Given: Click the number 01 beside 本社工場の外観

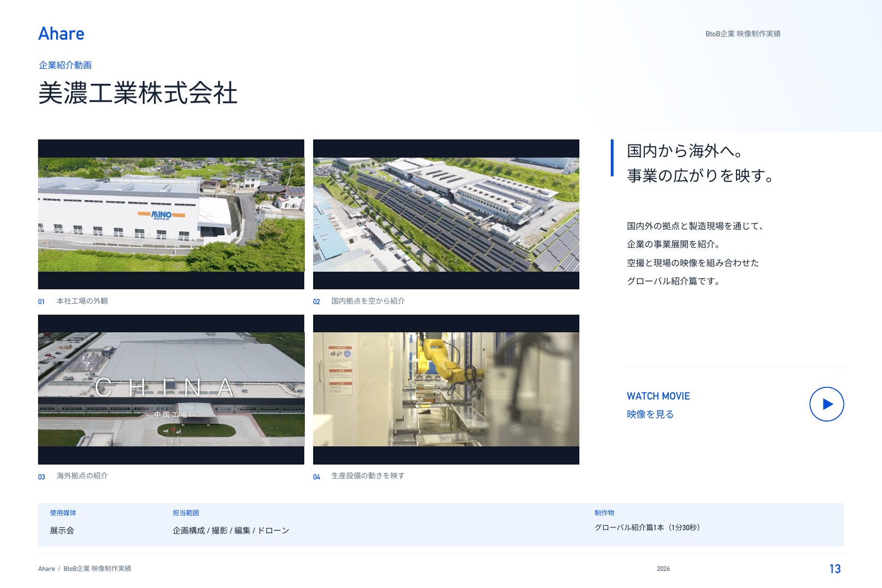Looking at the screenshot, I should click(41, 301).
